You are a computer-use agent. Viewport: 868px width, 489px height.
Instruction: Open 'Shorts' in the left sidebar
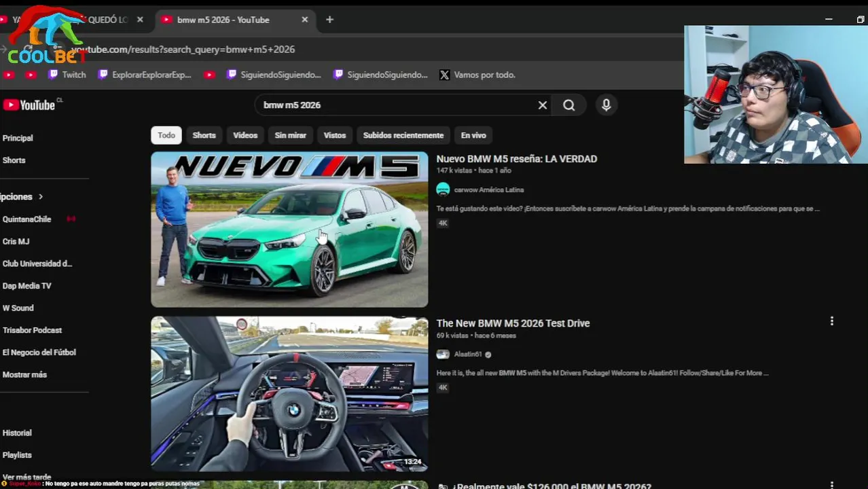pos(14,160)
